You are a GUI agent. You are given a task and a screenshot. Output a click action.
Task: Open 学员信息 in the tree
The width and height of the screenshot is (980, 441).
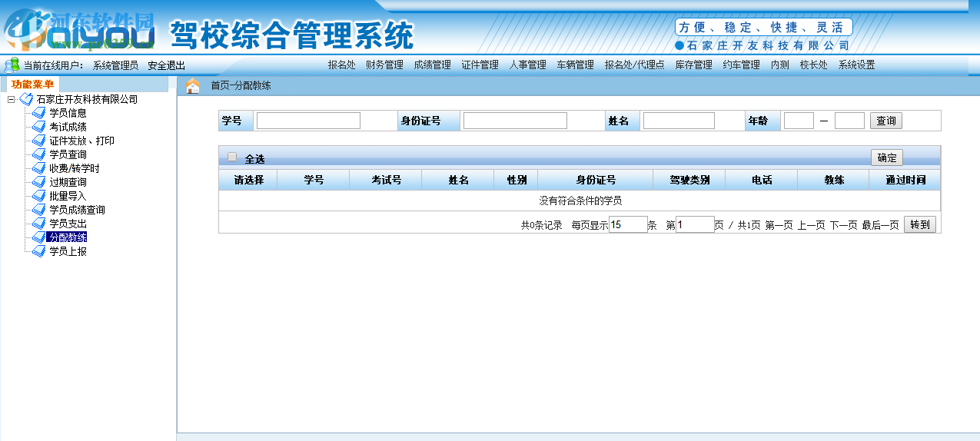(68, 113)
